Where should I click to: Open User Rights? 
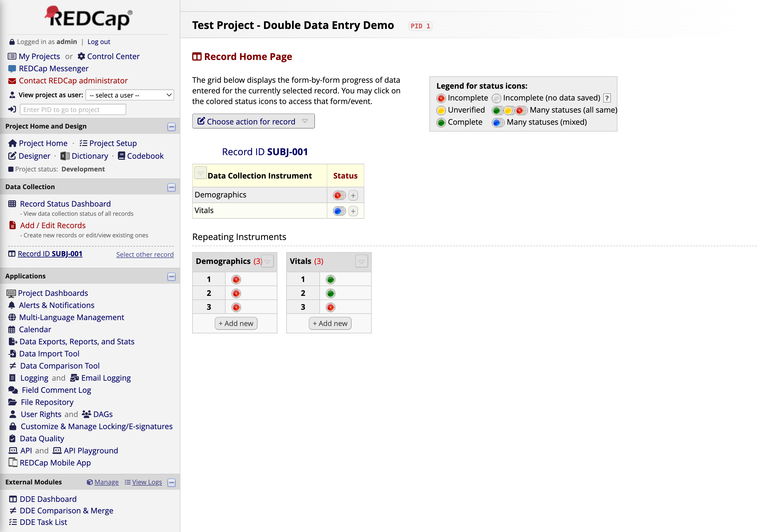tap(41, 414)
